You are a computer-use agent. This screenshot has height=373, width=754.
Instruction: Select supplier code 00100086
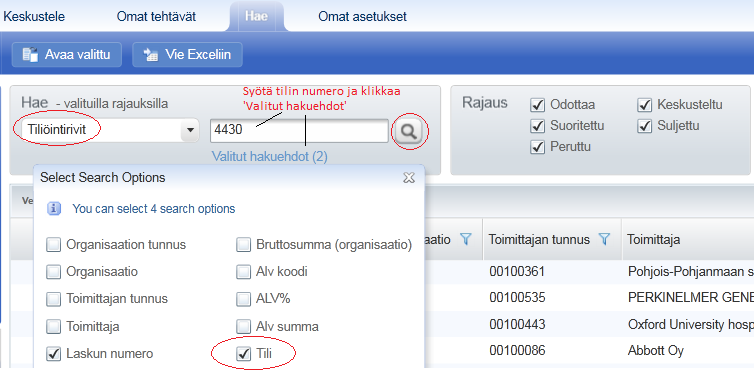(517, 350)
